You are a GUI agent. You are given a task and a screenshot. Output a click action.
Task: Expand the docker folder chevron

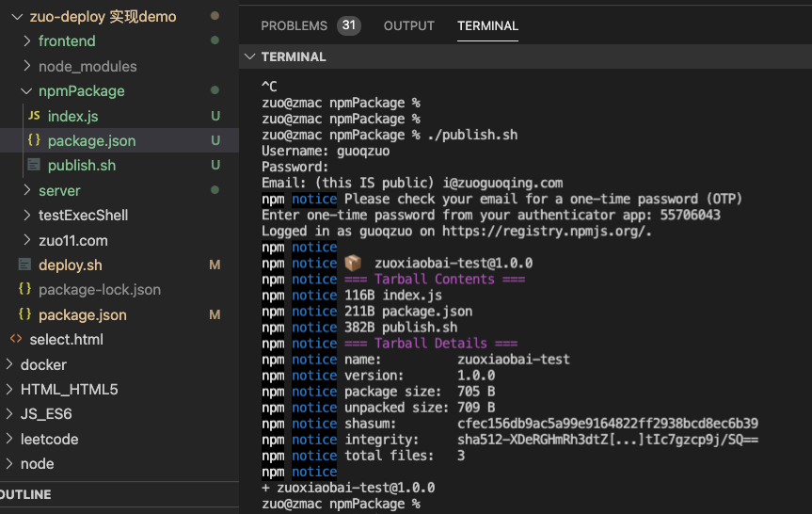coord(8,364)
